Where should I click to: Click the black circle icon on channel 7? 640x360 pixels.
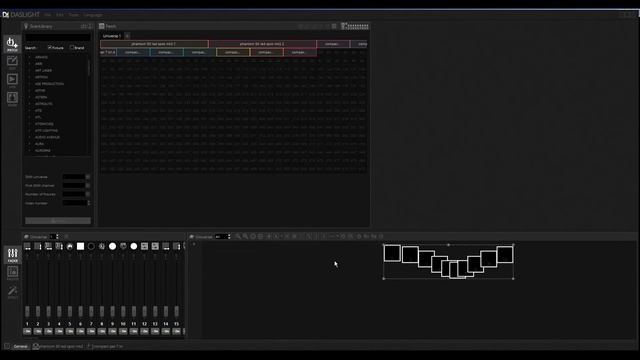(91, 246)
